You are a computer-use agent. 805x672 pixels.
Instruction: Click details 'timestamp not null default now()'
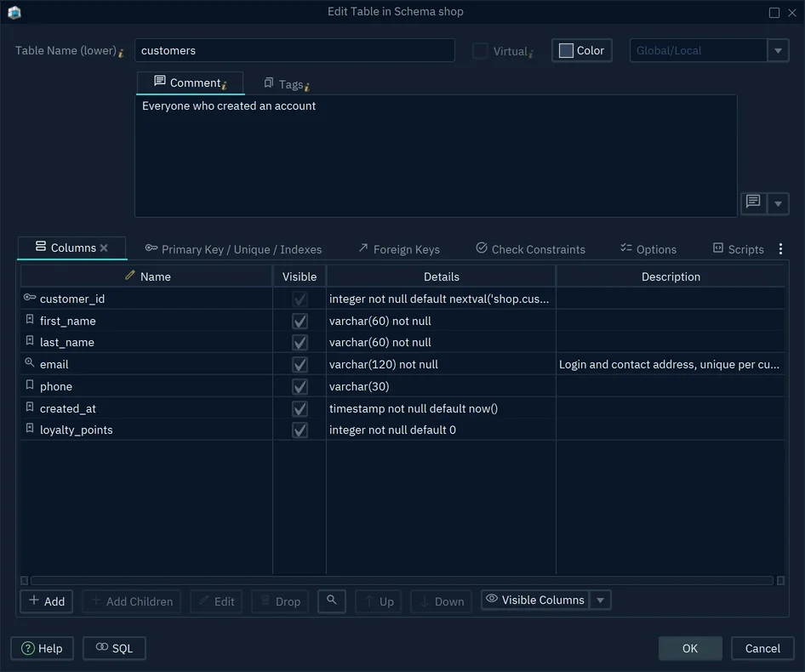coord(414,408)
